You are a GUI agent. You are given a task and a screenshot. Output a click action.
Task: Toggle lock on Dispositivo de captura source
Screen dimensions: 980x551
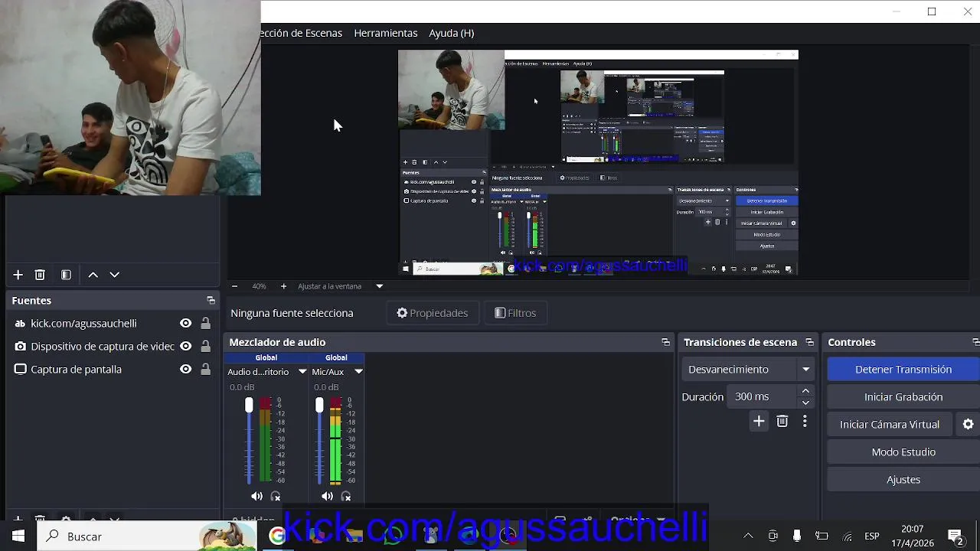205,347
